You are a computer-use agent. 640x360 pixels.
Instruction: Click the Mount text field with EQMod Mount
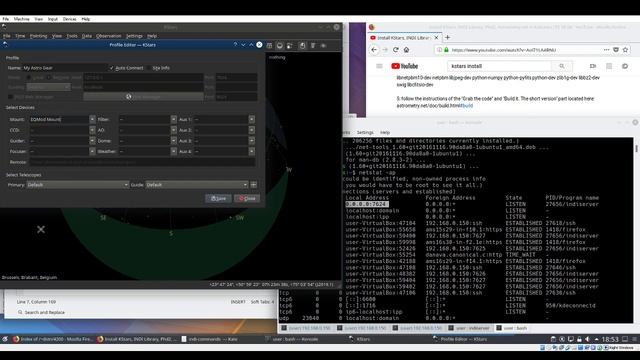pyautogui.click(x=59, y=119)
